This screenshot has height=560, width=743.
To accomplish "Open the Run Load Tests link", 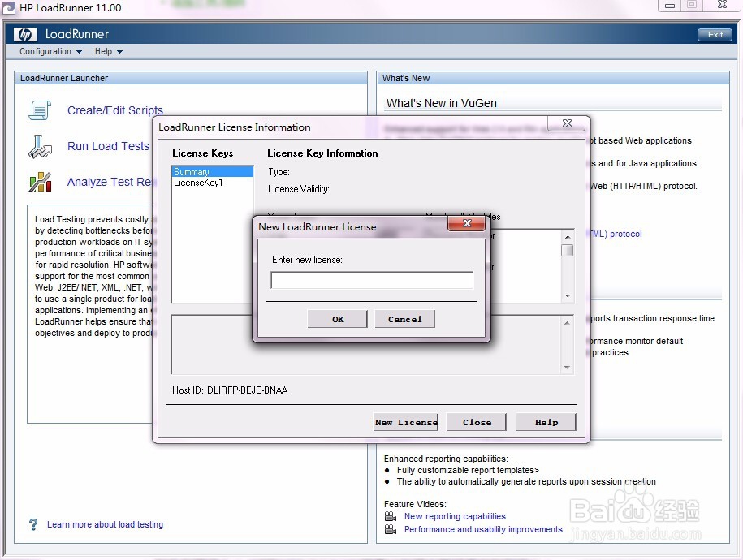I will coord(108,146).
